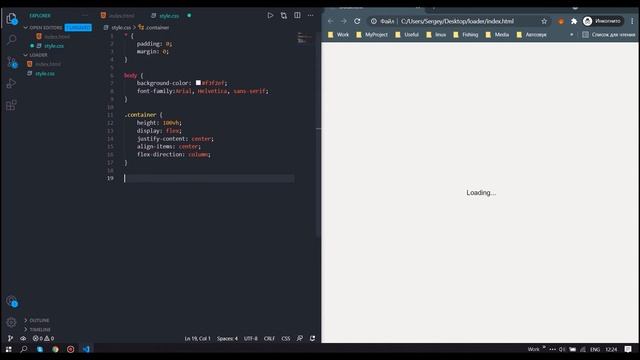This screenshot has height=360, width=640.
Task: Click the eye watch icon in status bar
Action: (x=23, y=338)
